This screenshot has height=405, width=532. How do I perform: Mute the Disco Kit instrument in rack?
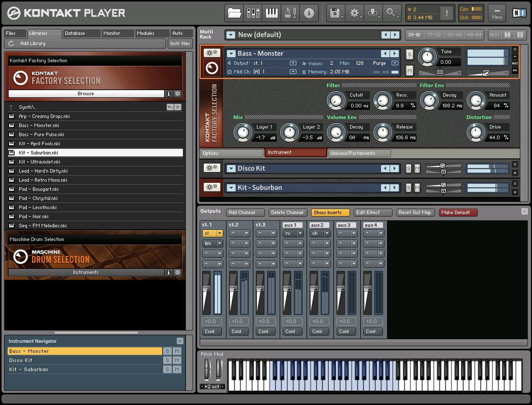(x=417, y=169)
